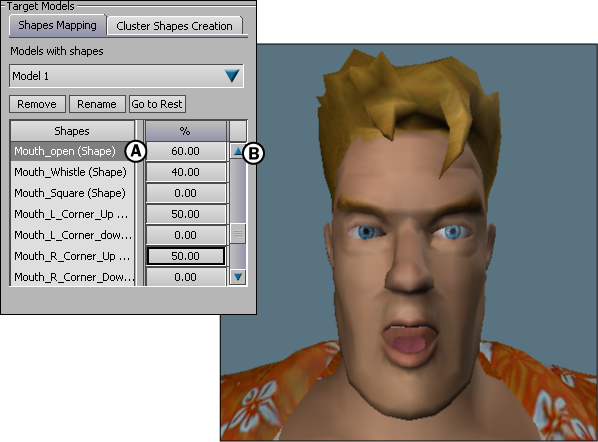Switch to the Cluster Shapes Creation tab
Screen dimensions: 598x442
click(174, 26)
